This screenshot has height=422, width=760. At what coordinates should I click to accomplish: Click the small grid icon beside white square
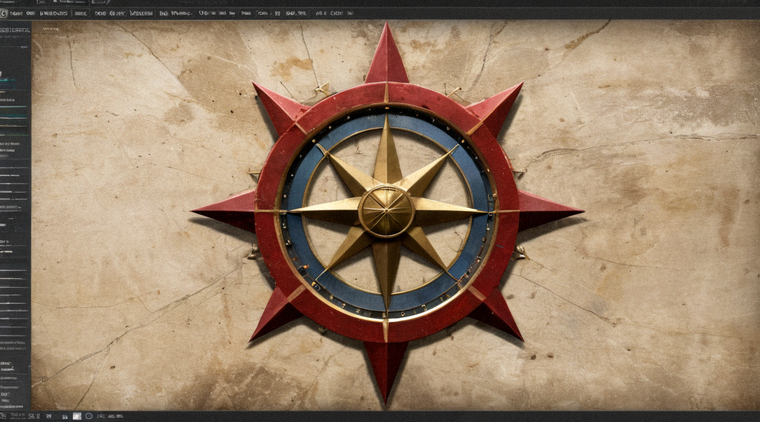(65, 417)
